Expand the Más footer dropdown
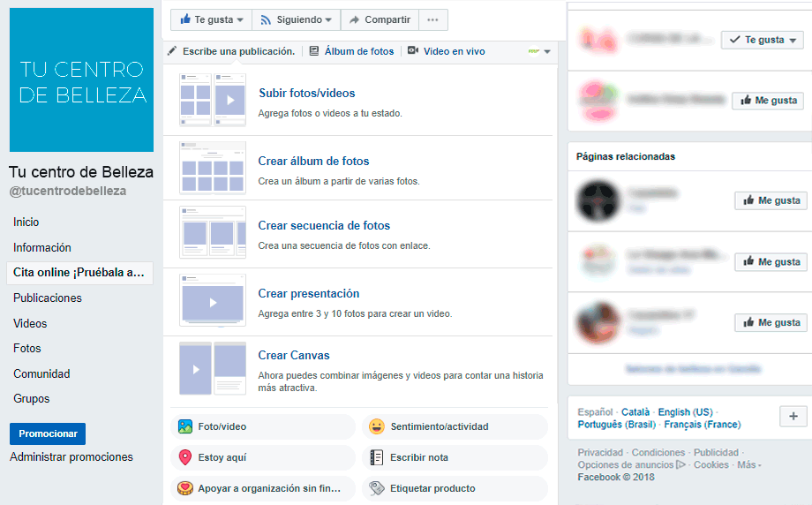This screenshot has width=812, height=505. (x=749, y=464)
